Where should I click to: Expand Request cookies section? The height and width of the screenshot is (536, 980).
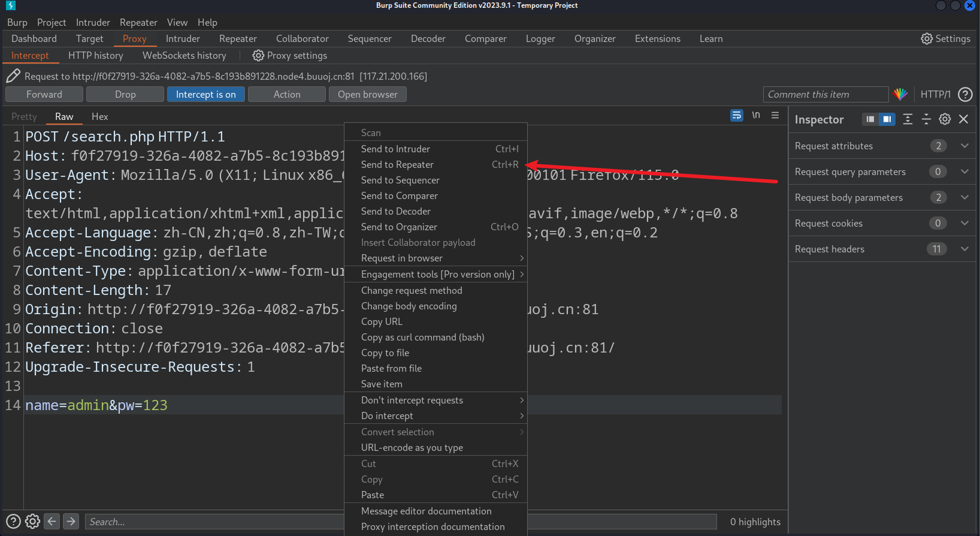(882, 223)
